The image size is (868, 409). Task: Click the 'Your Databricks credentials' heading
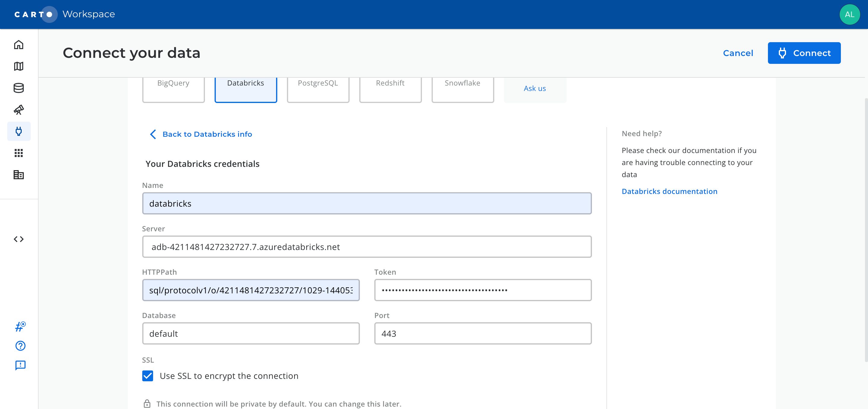(x=202, y=164)
